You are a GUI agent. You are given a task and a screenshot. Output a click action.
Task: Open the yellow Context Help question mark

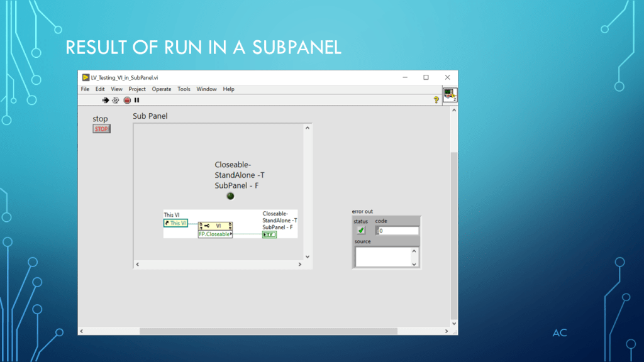(436, 100)
